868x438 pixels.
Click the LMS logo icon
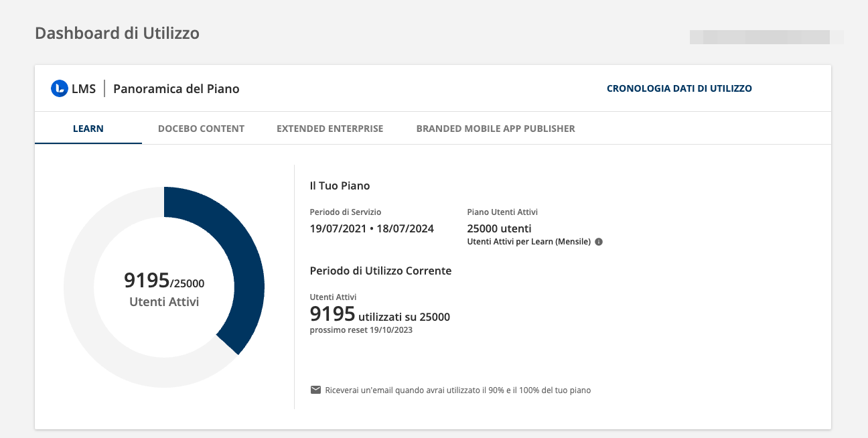[x=60, y=88]
